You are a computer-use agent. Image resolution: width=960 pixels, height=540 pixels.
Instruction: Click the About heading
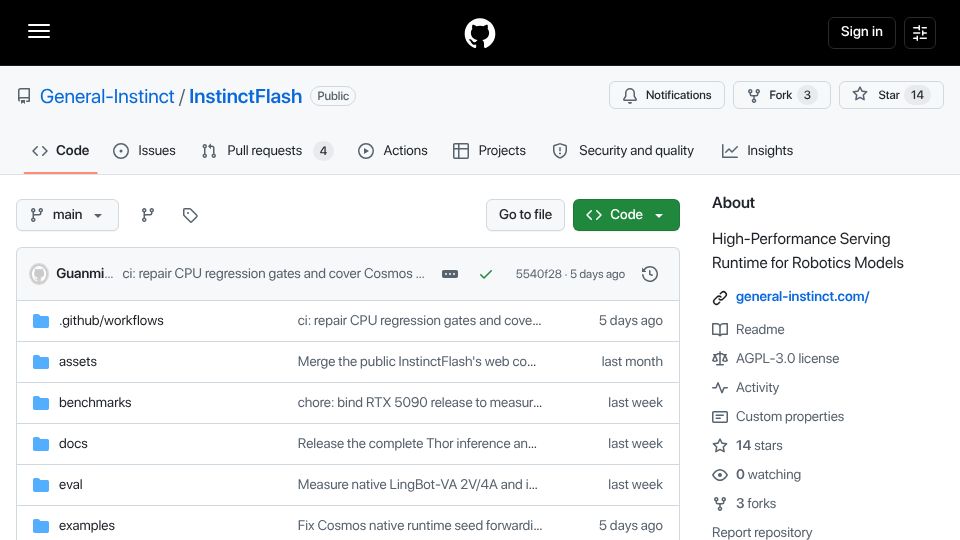pyautogui.click(x=733, y=203)
